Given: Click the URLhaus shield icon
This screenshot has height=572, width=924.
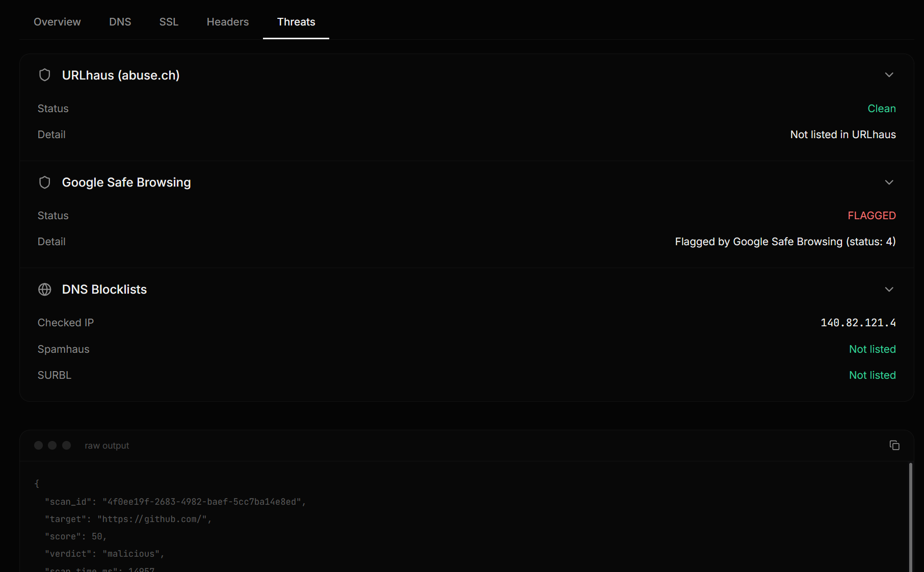Looking at the screenshot, I should [45, 75].
